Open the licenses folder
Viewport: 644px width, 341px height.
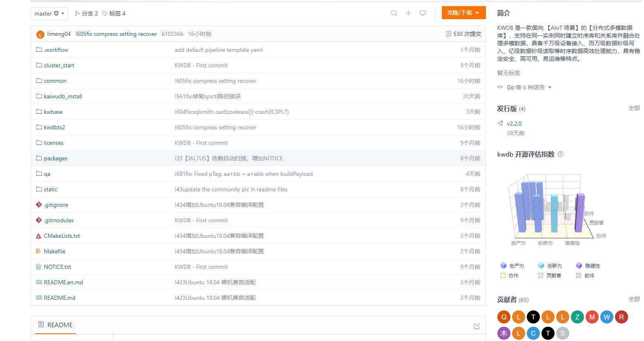point(53,143)
